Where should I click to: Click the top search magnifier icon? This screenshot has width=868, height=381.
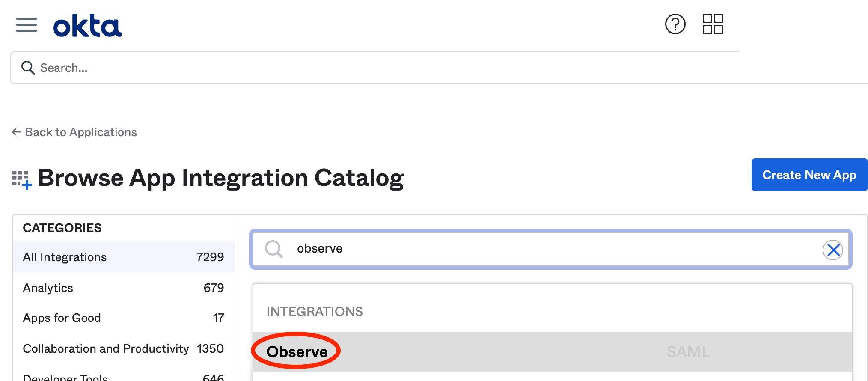(28, 68)
